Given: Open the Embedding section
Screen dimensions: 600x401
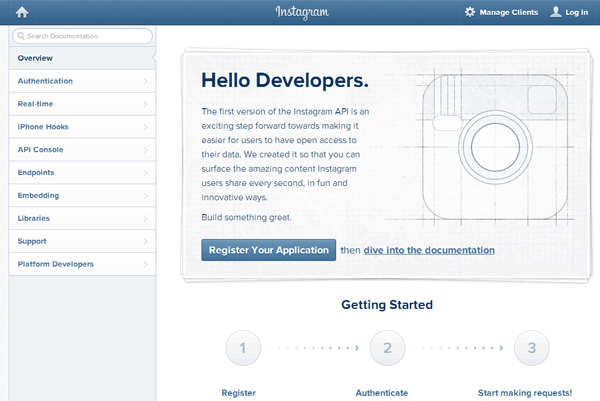Looking at the screenshot, I should click(x=82, y=196).
